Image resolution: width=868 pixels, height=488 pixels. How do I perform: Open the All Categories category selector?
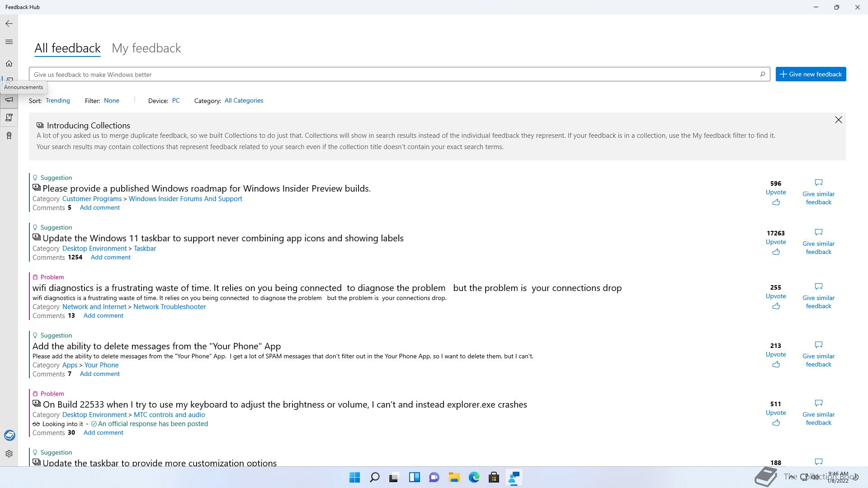click(244, 100)
